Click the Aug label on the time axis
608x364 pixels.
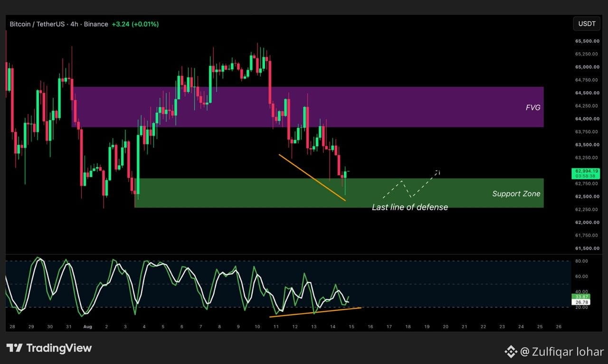(x=87, y=327)
